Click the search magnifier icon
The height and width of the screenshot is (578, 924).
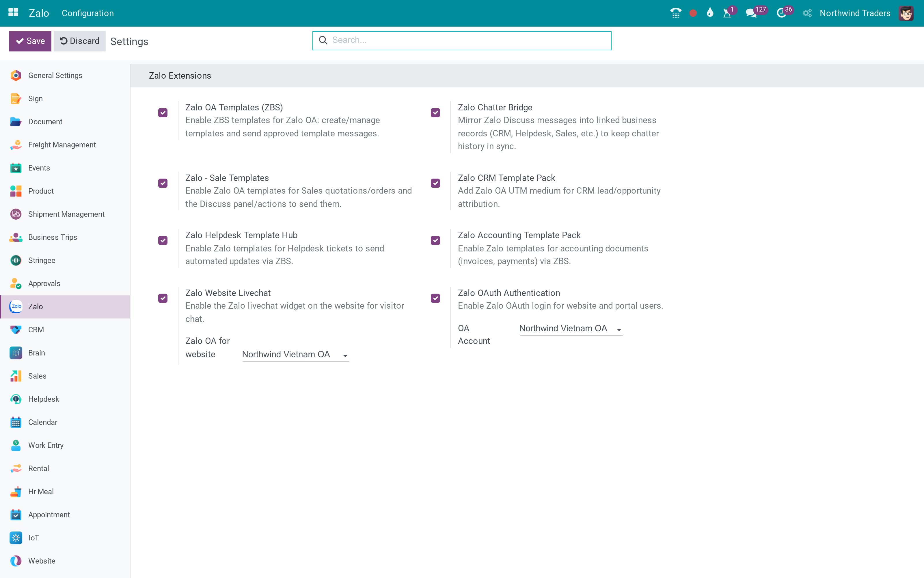point(323,40)
